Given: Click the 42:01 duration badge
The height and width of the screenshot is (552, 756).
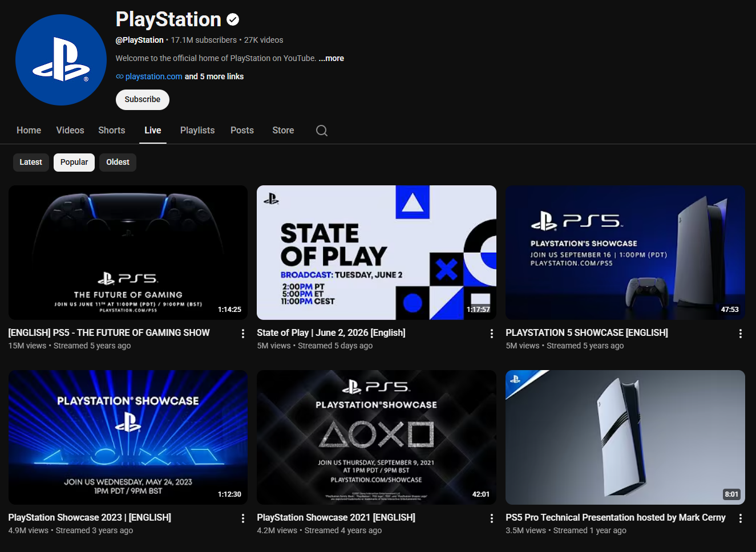Looking at the screenshot, I should click(481, 494).
